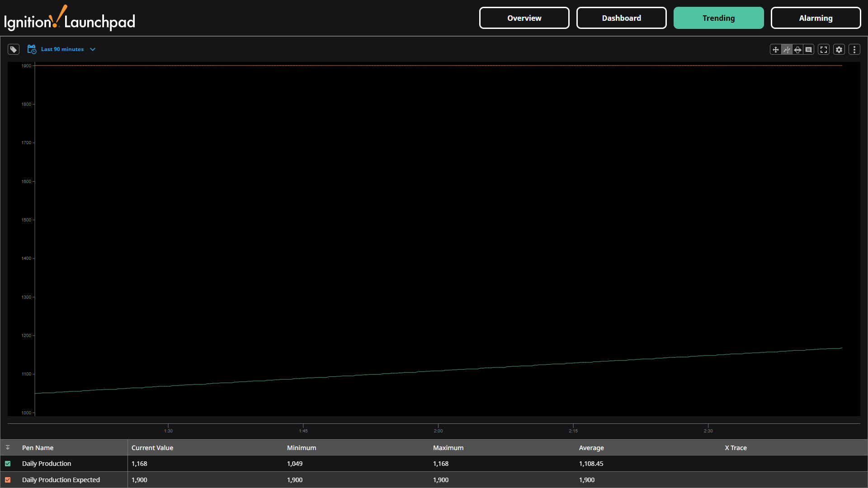Open the three-dot more options menu

pos(854,50)
